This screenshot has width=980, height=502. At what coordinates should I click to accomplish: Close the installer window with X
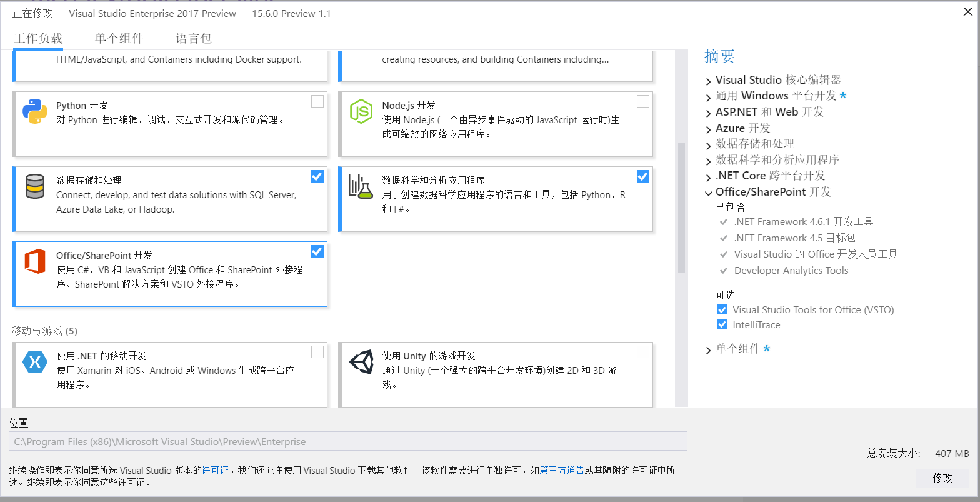pos(967,11)
